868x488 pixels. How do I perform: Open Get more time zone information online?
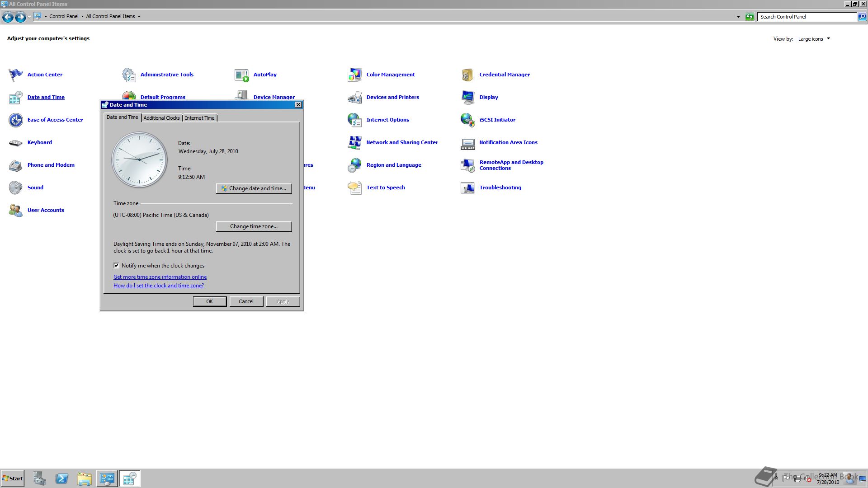click(160, 277)
